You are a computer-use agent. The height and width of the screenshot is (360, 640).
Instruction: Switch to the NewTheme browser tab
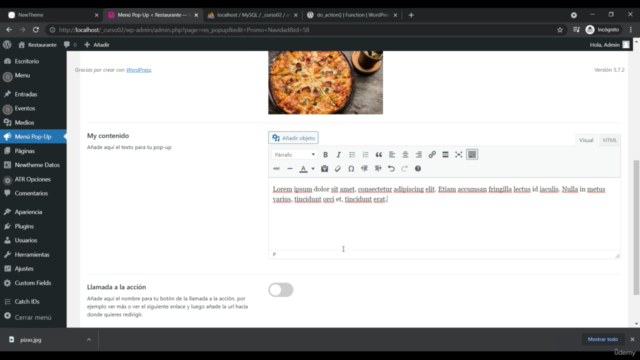(53, 15)
